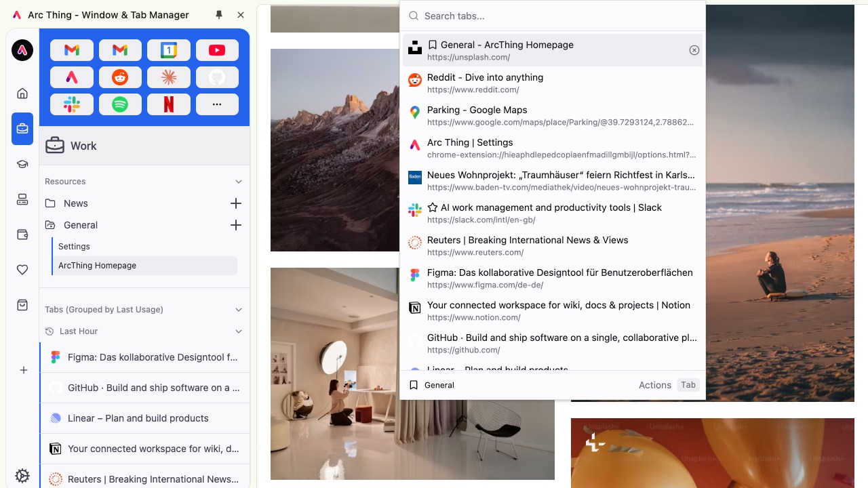Image resolution: width=868 pixels, height=488 pixels.
Task: Select Notion connected workspace result in popup
Action: click(x=553, y=310)
